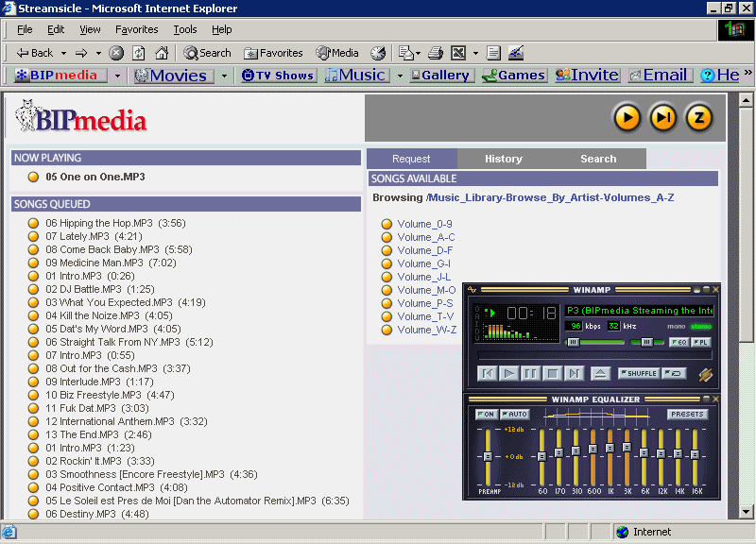Click the Music_Library-Browse_By_Artist-Volumes_A-Z link
756x544 pixels.
551,197
